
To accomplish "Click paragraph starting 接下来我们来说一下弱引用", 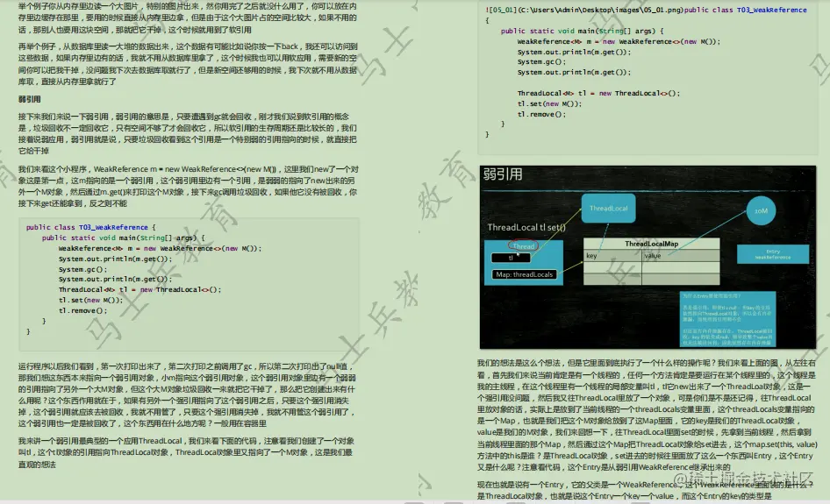I will pyautogui.click(x=188, y=134).
